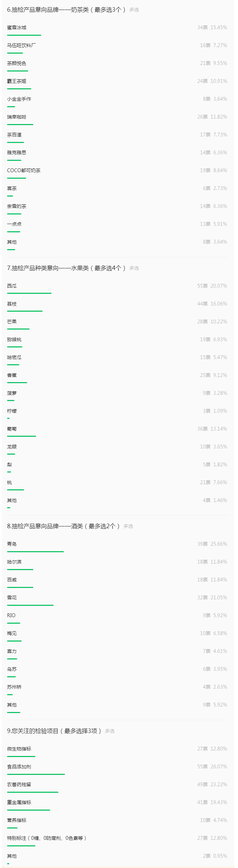The image size is (238, 868).
Task: Select the 雪花 beer brand option
Action: [12, 598]
